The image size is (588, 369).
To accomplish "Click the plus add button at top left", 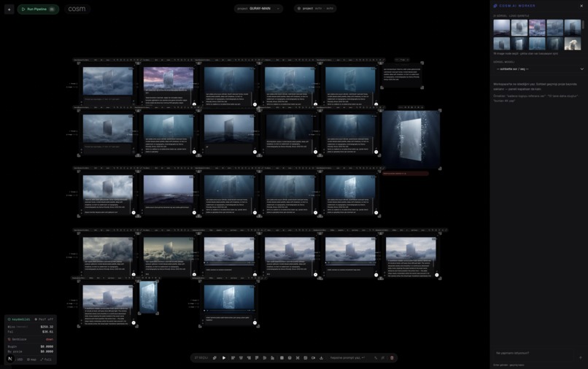I will [9, 9].
